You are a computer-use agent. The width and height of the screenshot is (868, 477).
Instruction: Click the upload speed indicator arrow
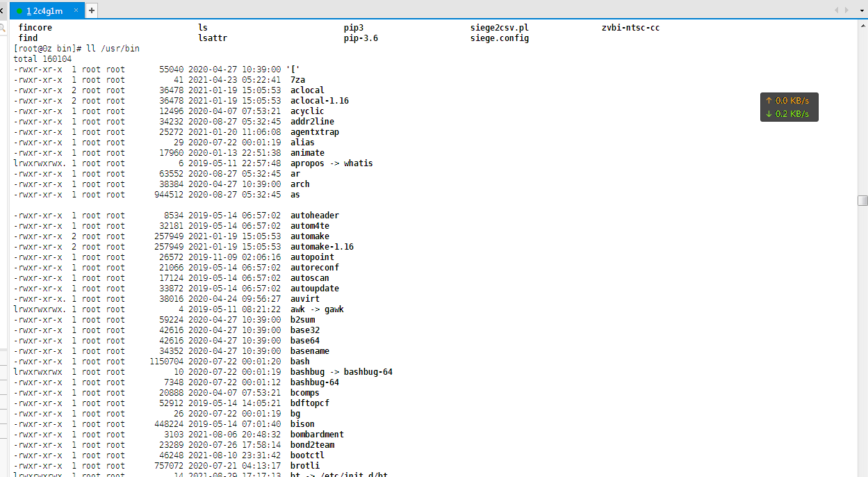pos(770,100)
